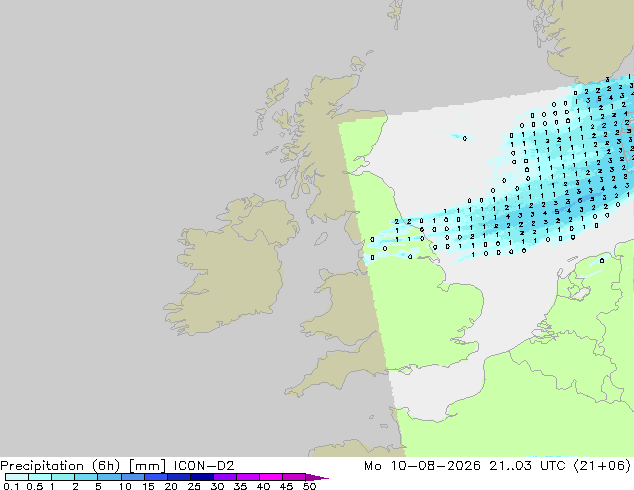This screenshot has height=490, width=634.
Task: Click the '10' legend label
Action: (125, 486)
